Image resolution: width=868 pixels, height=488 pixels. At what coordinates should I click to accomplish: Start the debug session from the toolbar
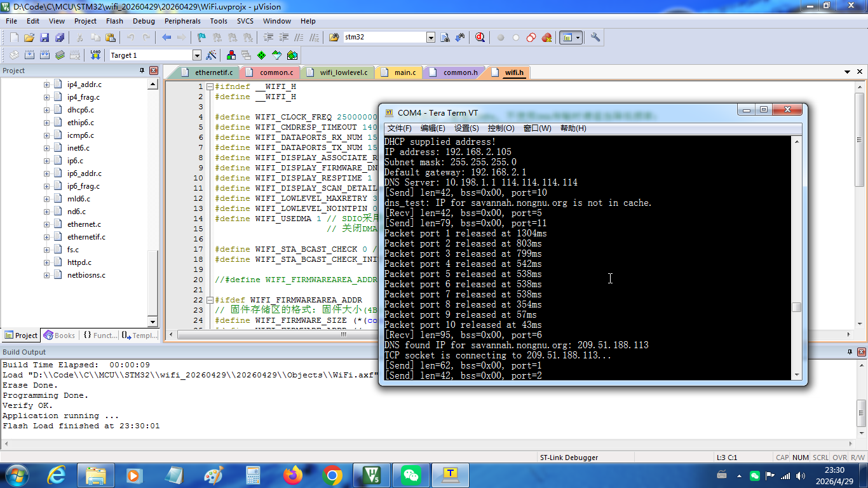pos(480,37)
